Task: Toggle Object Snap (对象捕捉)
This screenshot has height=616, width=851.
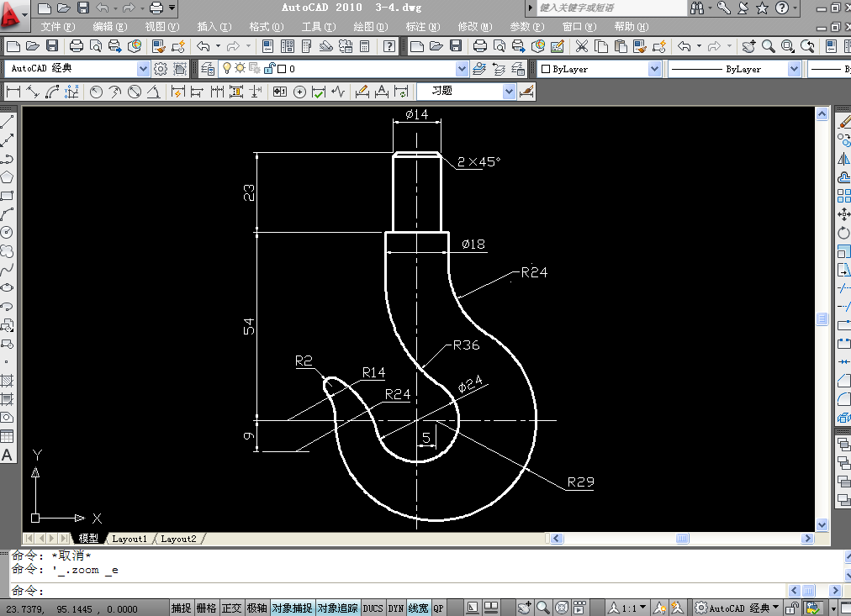Action: 292,608
